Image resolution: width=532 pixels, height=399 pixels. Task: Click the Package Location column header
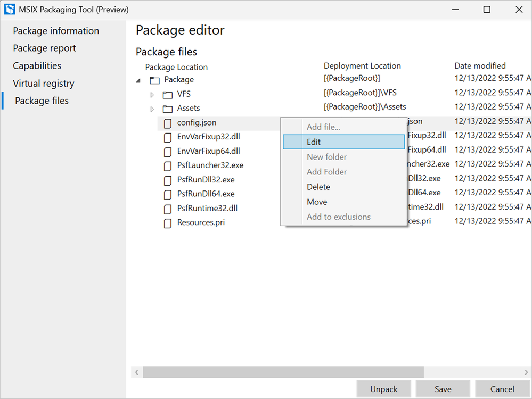click(176, 67)
